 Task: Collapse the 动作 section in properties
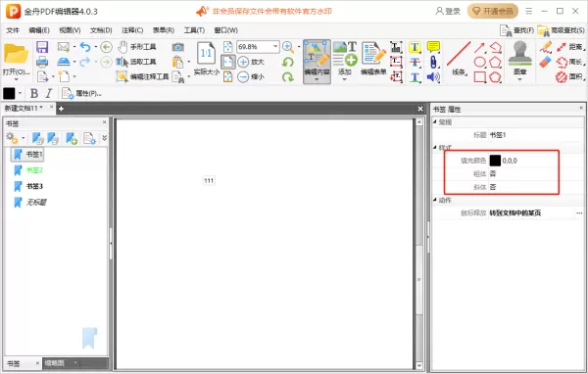[435, 200]
